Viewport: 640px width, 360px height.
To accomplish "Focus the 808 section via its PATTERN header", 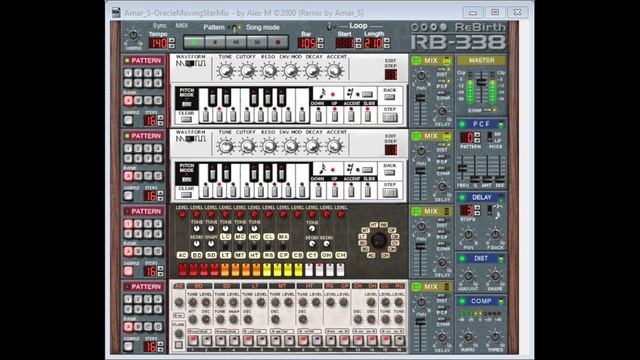I will pyautogui.click(x=143, y=211).
